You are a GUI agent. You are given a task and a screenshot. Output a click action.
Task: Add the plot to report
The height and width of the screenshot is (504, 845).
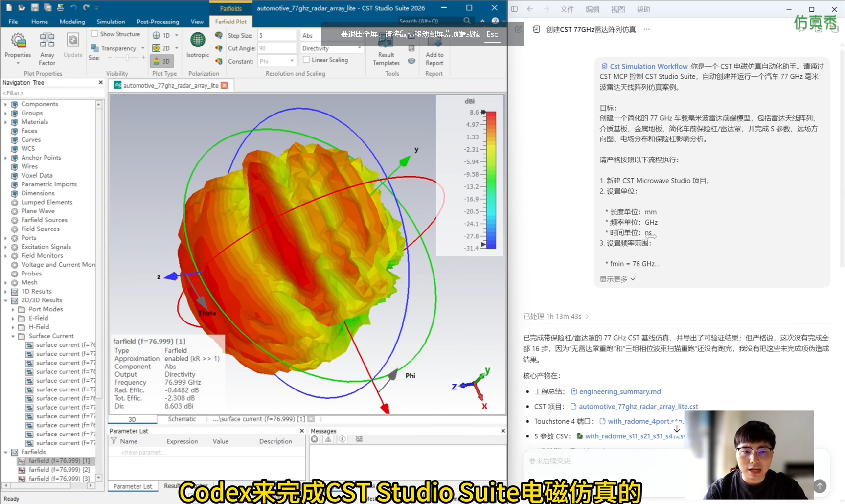pos(434,51)
